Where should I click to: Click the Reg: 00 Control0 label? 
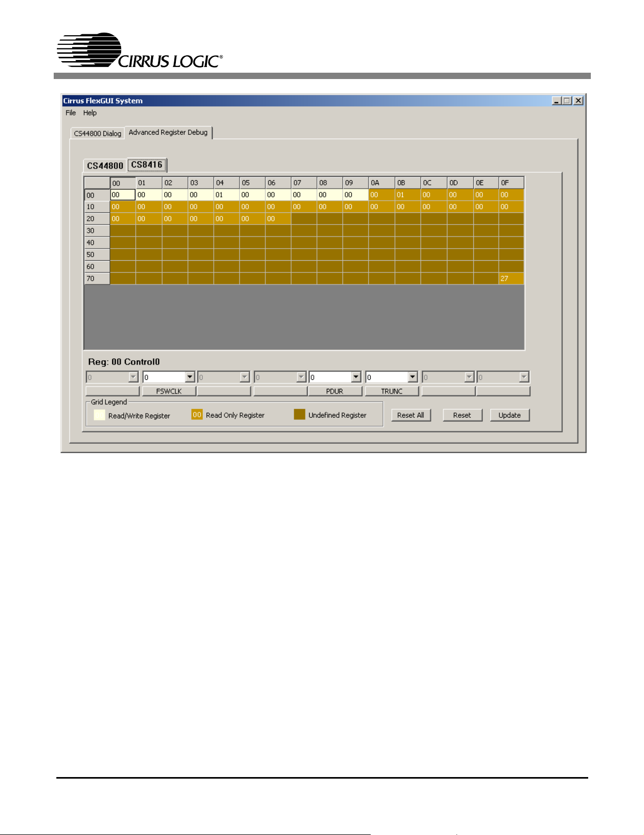click(124, 362)
